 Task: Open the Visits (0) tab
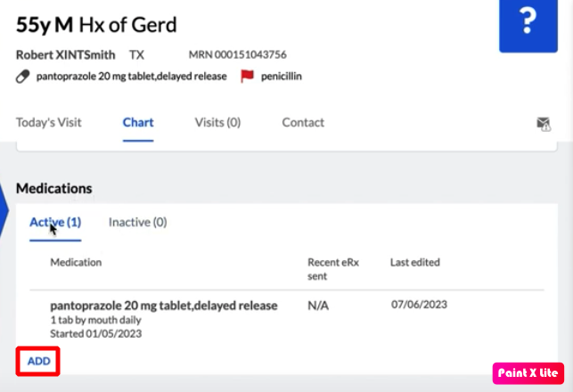(217, 122)
